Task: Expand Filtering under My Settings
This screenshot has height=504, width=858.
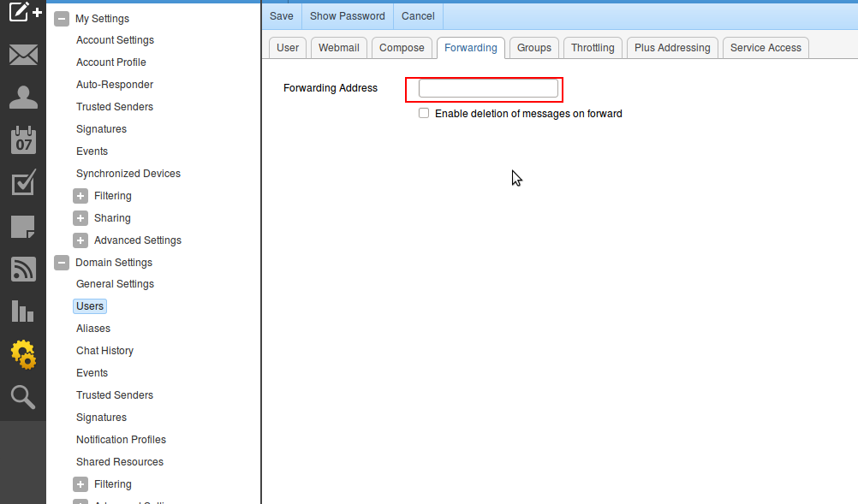Action: (80, 196)
